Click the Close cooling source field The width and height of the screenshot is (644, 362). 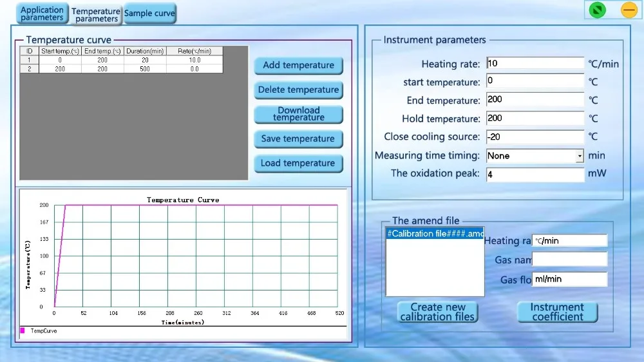coord(535,137)
